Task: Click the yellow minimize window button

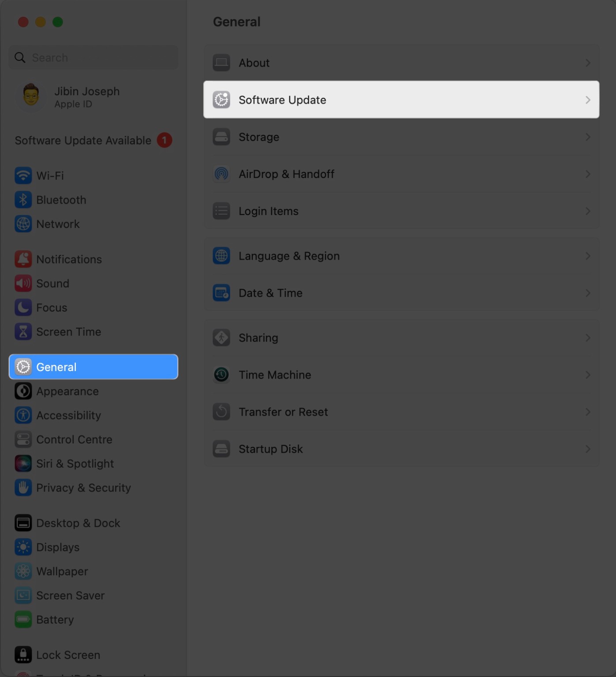Action: click(41, 22)
